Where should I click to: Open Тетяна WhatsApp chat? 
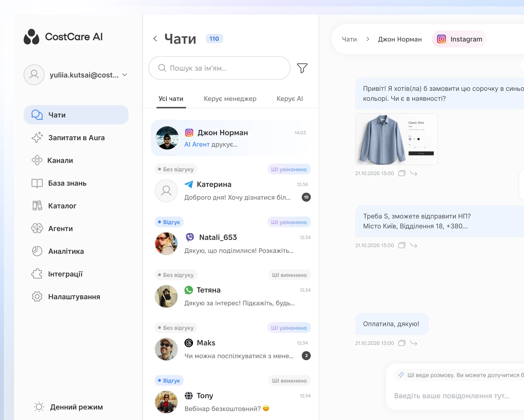coord(233,296)
